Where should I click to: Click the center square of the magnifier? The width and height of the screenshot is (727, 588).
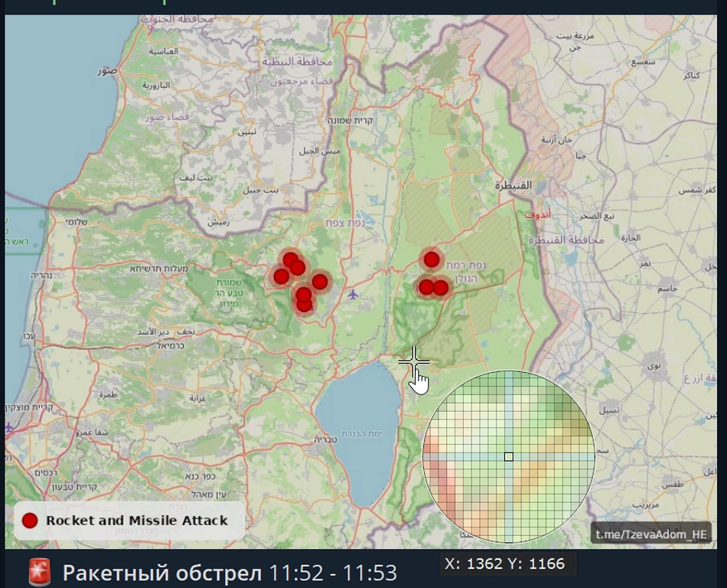pyautogui.click(x=509, y=457)
